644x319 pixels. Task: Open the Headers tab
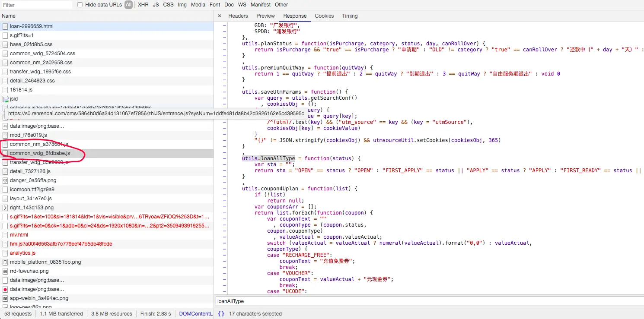(x=238, y=16)
